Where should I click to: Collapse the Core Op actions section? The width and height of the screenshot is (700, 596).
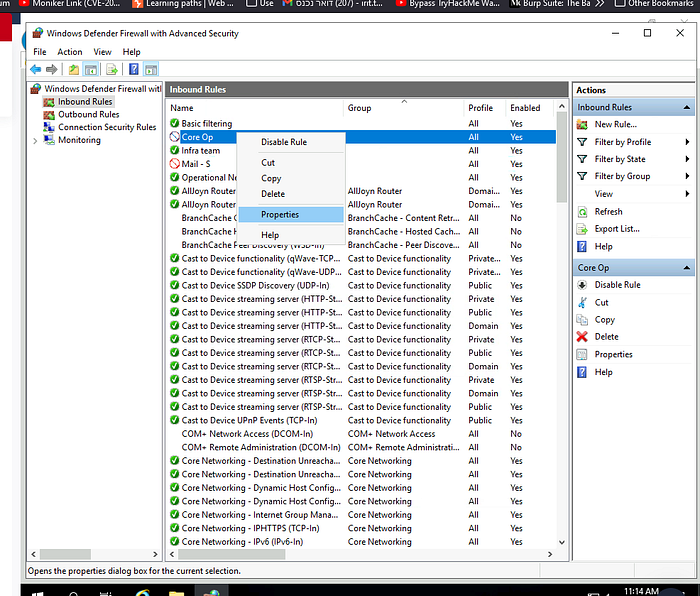687,268
